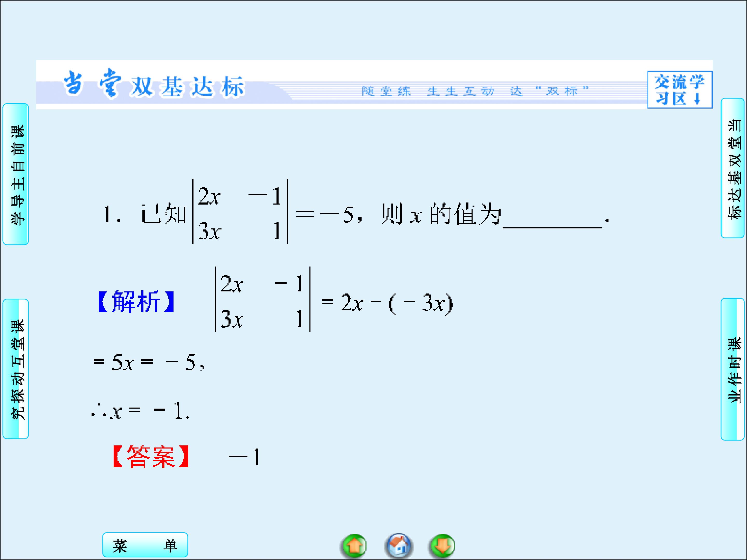Screen dimensions: 747x560
Task: Switch to 课前自主导学 side tab
Action: pyautogui.click(x=16, y=174)
